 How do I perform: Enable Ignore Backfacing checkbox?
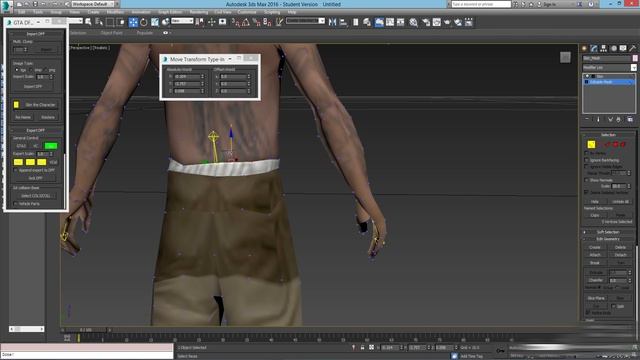[587, 160]
